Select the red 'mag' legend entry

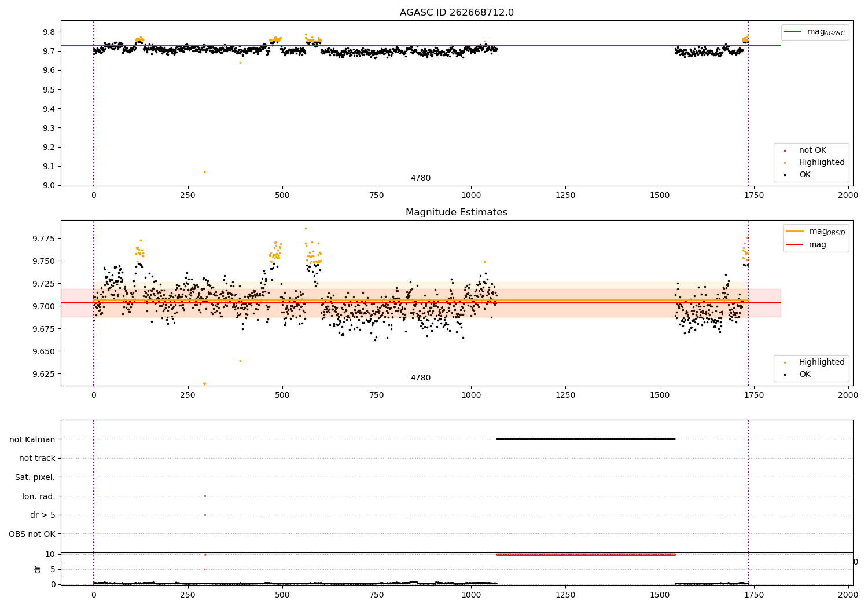806,245
